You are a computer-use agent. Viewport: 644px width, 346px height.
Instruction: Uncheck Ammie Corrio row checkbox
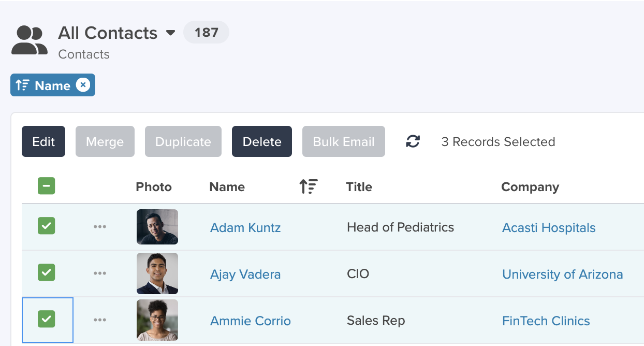tap(47, 319)
